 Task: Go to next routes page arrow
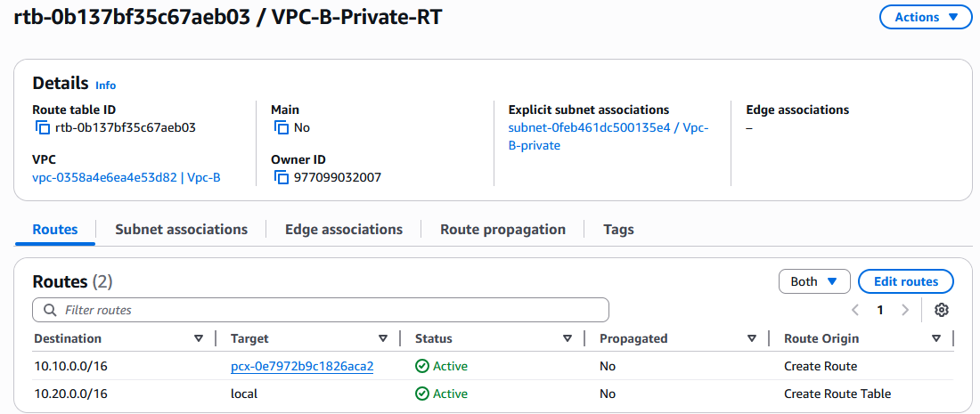tap(905, 310)
